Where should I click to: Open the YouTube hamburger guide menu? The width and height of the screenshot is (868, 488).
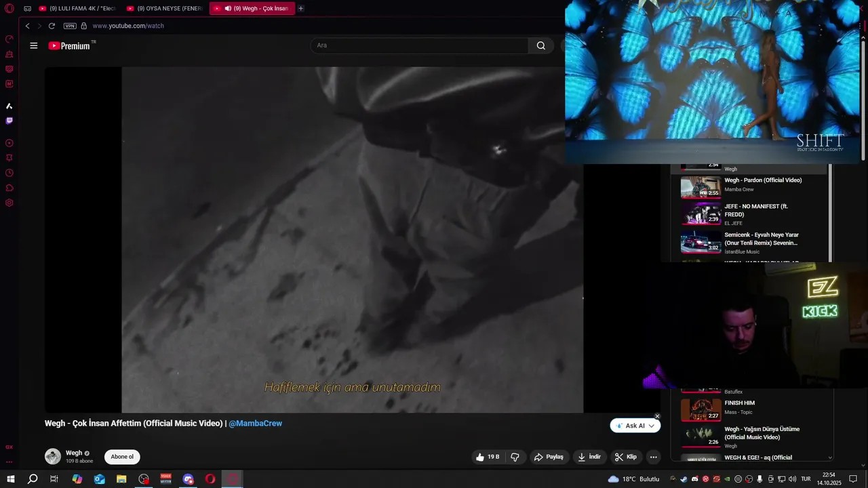click(34, 45)
